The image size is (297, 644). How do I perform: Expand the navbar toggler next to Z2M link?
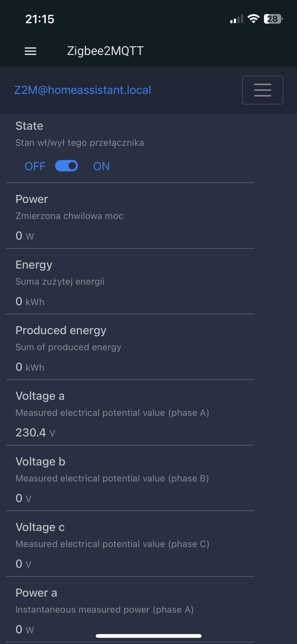(262, 90)
